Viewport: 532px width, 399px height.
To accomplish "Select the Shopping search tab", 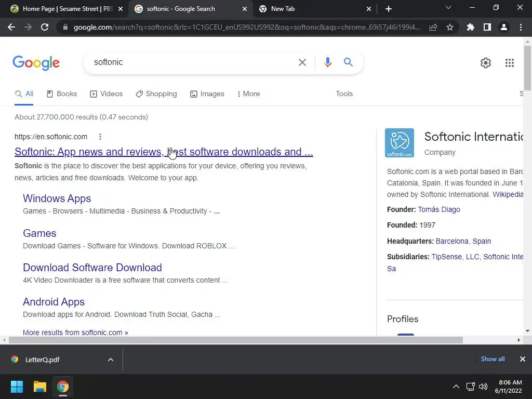I will [156, 94].
